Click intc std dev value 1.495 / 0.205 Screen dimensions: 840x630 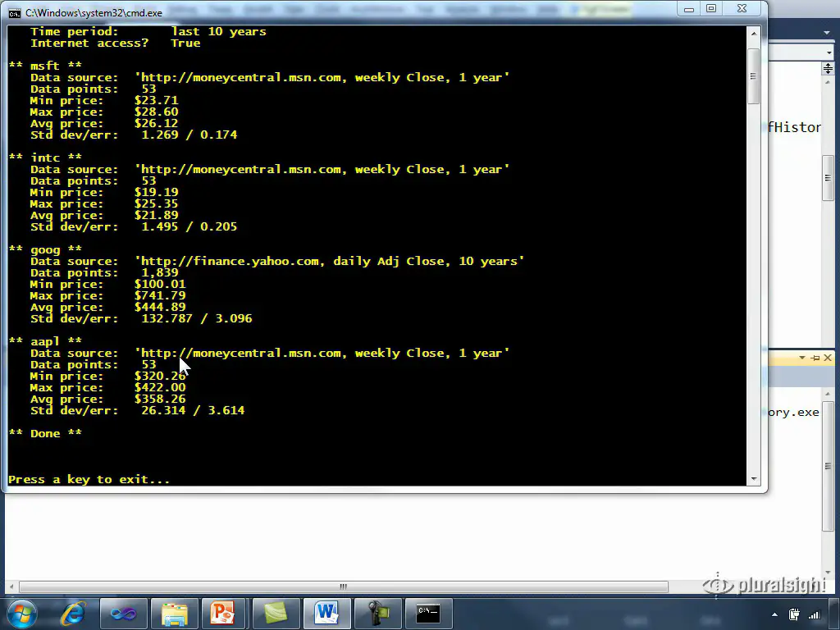click(x=189, y=226)
